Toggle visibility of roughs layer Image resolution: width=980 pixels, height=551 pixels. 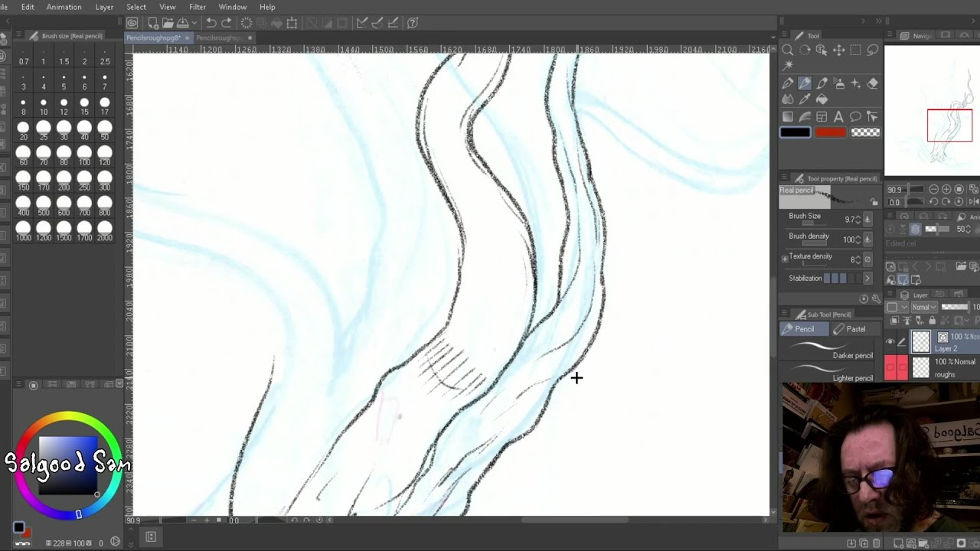point(890,367)
